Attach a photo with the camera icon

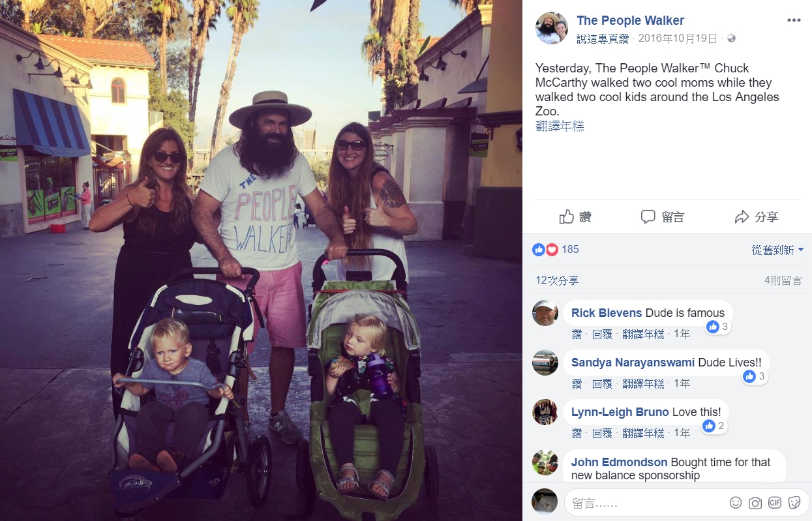755,503
